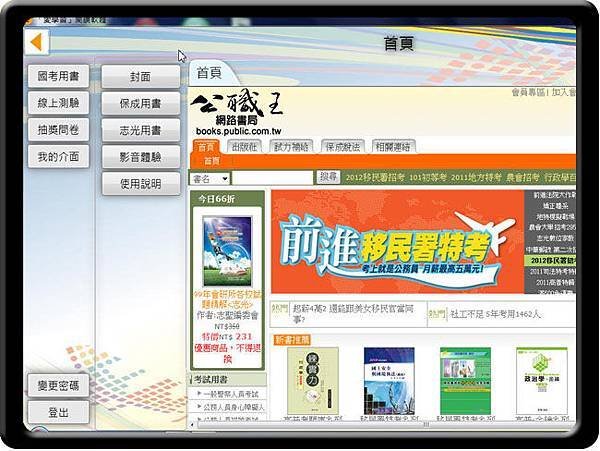
Task: Click the 新書推薦 label
Action: coord(292,340)
